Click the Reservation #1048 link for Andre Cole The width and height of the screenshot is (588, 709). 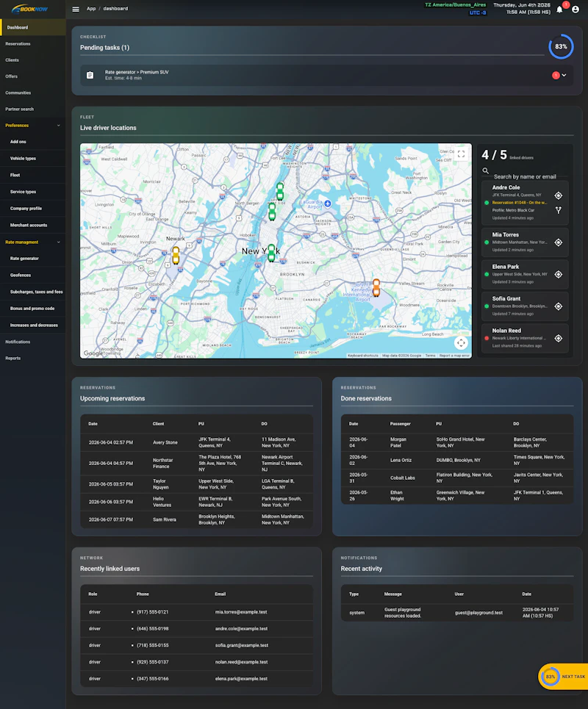pyautogui.click(x=519, y=203)
